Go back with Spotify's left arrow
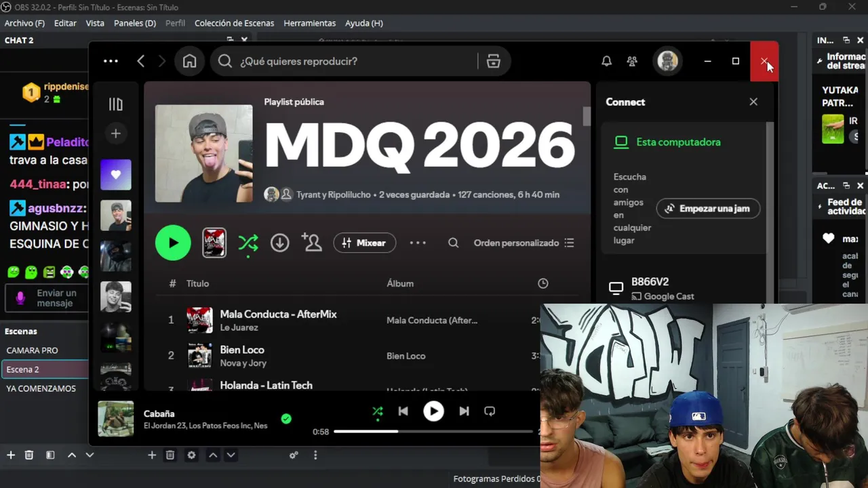 point(141,61)
